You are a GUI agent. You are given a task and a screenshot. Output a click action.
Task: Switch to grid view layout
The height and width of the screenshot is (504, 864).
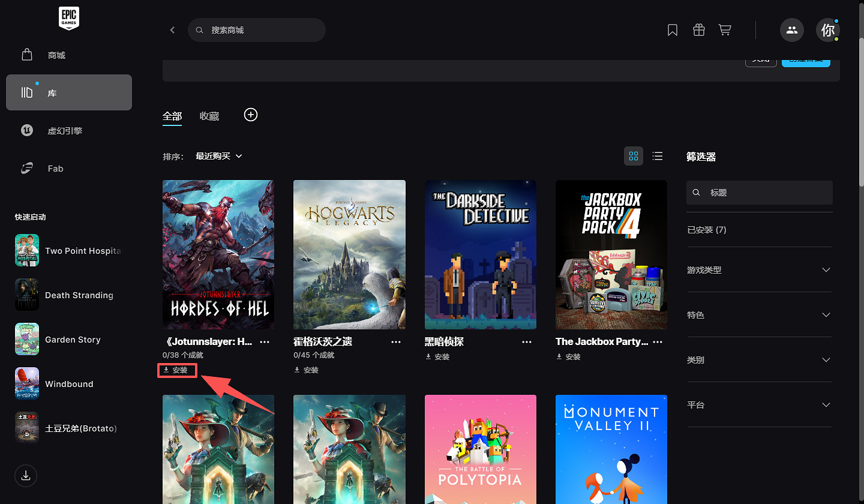coord(634,156)
